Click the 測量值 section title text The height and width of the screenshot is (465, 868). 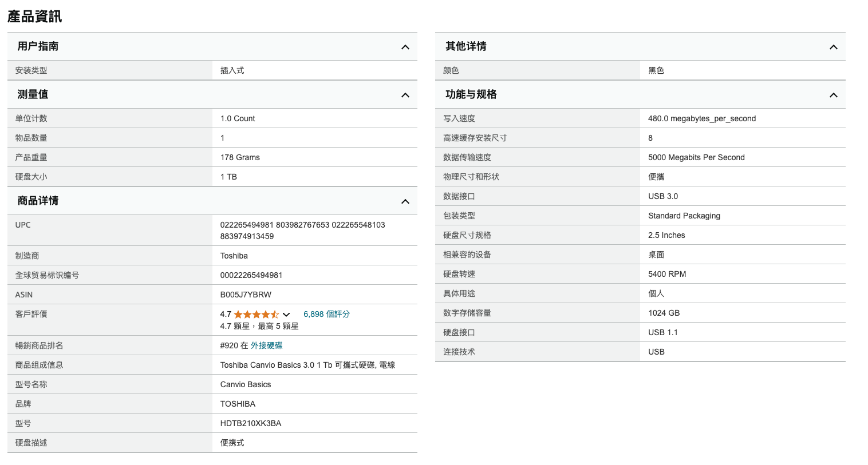point(33,94)
